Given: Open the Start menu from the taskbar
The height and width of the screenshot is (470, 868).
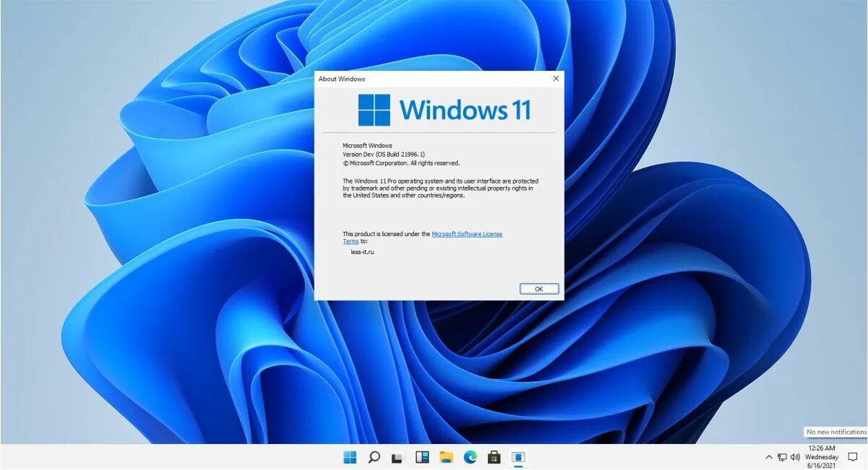Looking at the screenshot, I should coord(350,457).
